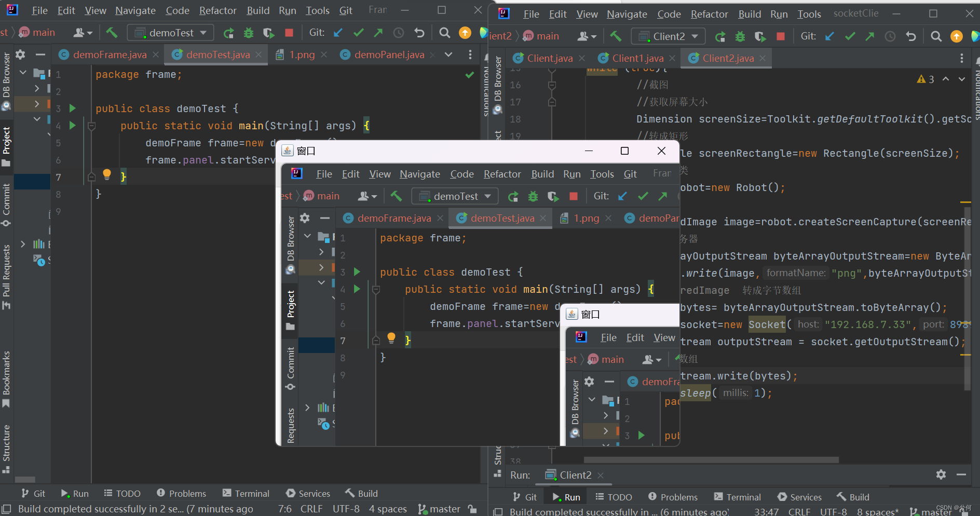The width and height of the screenshot is (980, 516).
Task: Open master branch popup in left status bar
Action: (x=440, y=509)
